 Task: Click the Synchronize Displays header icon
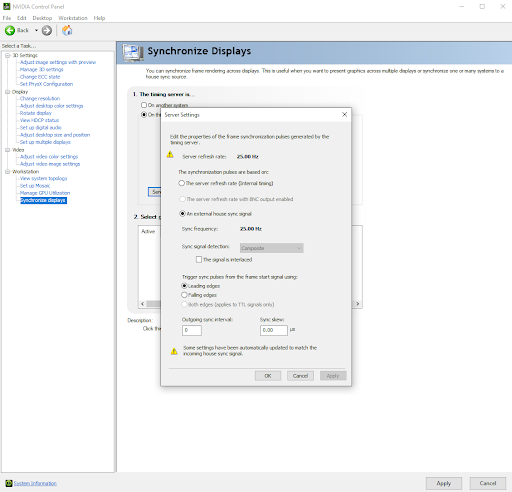[x=133, y=53]
